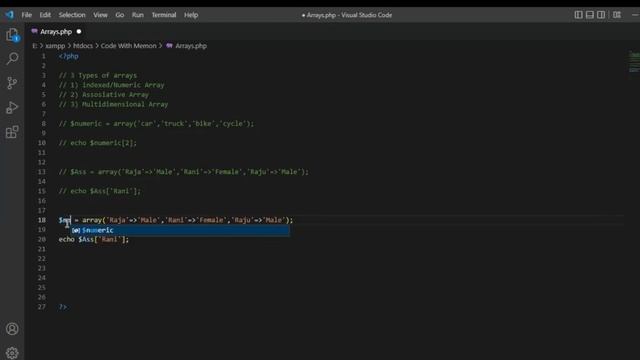Click the closing ?> tag

(x=63, y=307)
